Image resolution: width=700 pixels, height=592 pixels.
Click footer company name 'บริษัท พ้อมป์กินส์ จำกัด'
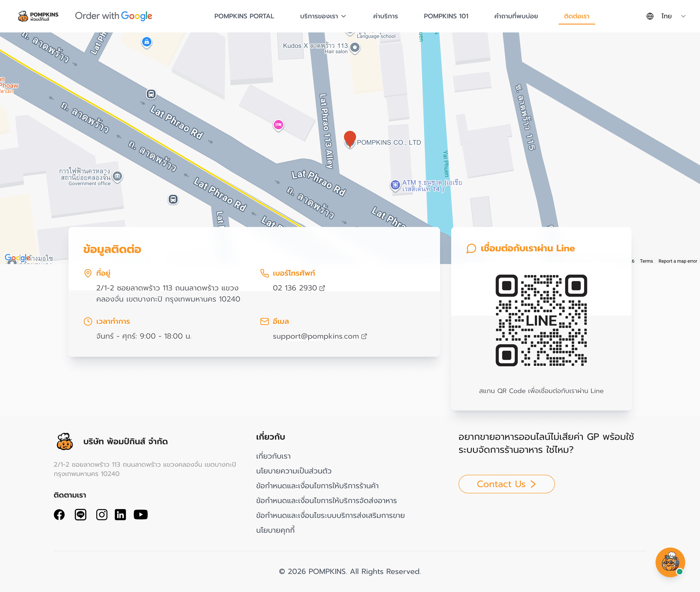point(125,442)
